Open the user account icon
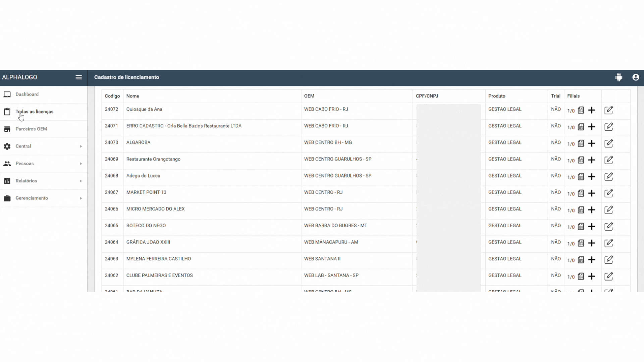Image resolution: width=644 pixels, height=362 pixels. [x=636, y=77]
